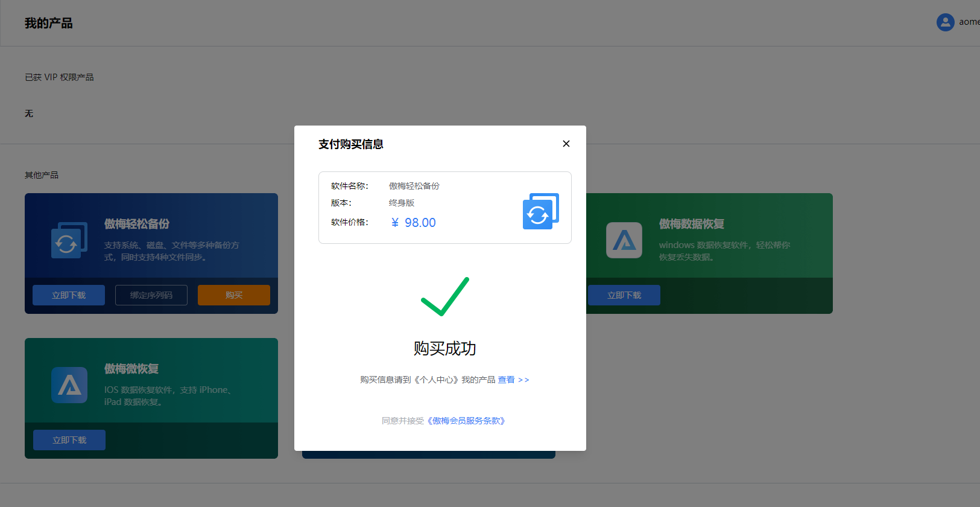
Task: Download 傲梅数据恢复 via 立即下载
Action: point(624,295)
